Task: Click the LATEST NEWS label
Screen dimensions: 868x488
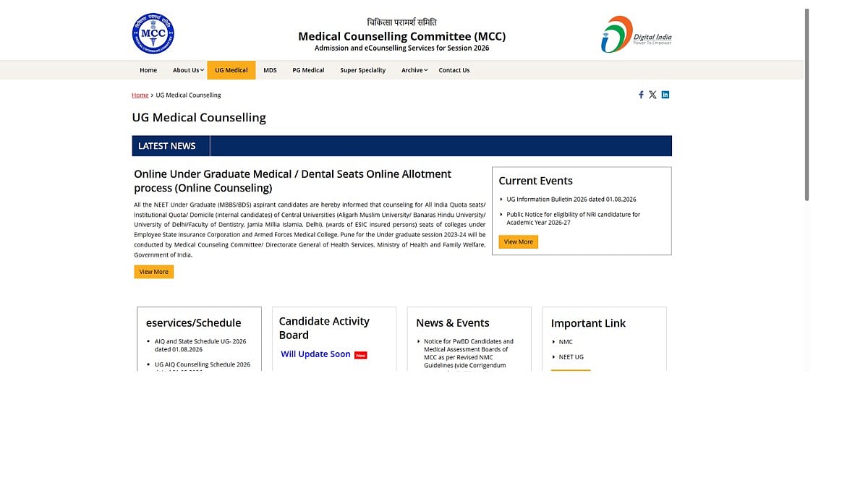Action: (167, 146)
